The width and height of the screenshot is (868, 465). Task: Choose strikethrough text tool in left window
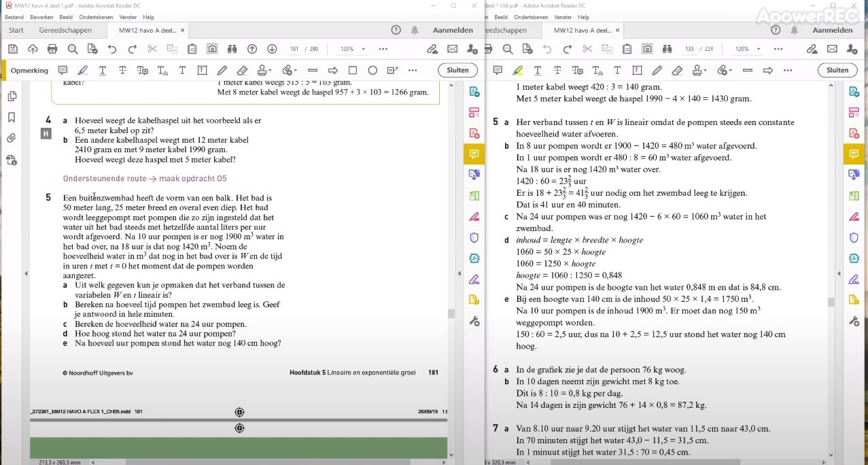coord(122,70)
